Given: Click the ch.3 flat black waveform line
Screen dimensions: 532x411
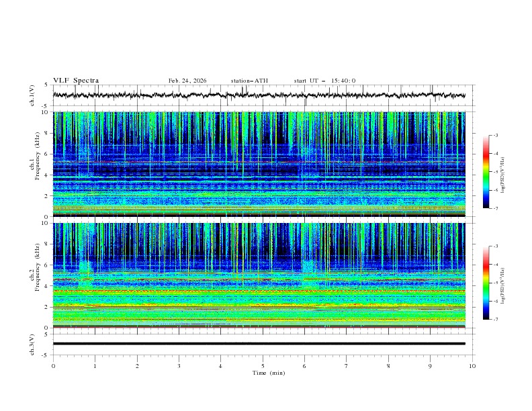Looking at the screenshot, I should 259,344.
